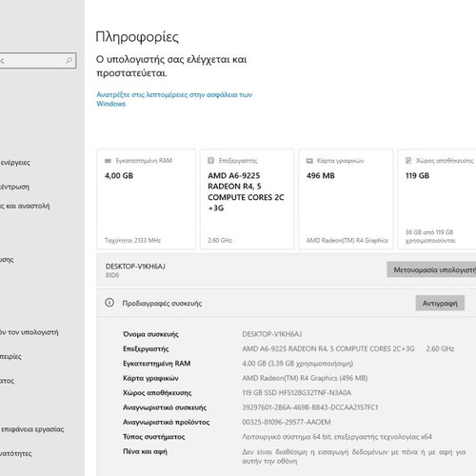The height and width of the screenshot is (476, 476).
Task: Click the search magnifier icon in sidebar
Action: (x=69, y=60)
